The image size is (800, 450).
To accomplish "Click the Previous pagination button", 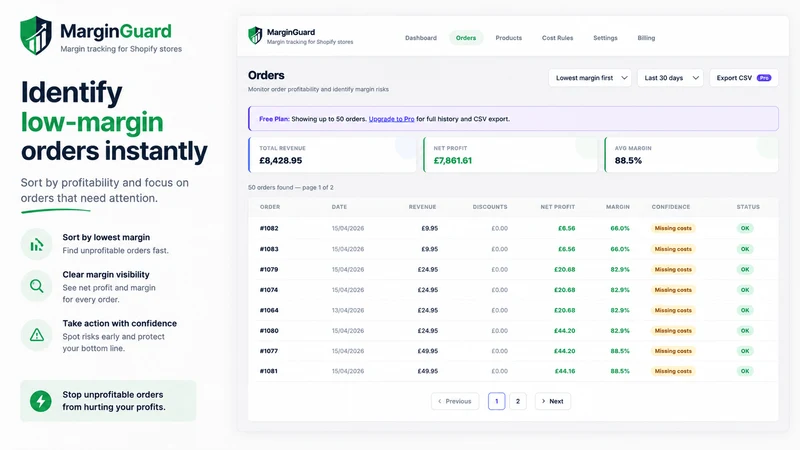I will pos(455,401).
